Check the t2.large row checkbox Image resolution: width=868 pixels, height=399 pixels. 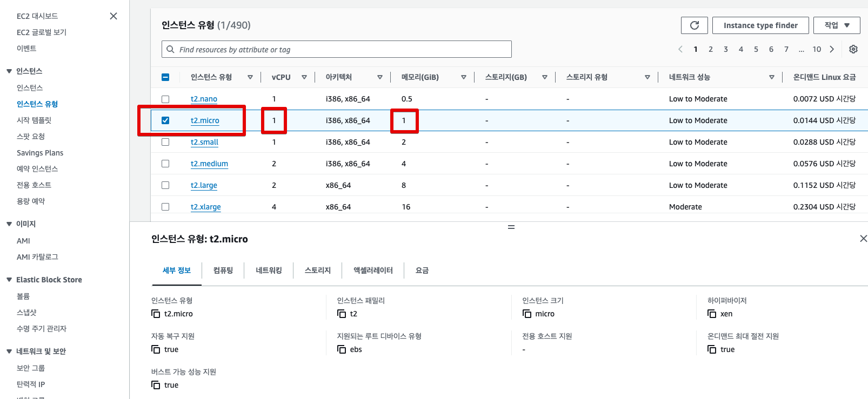coord(165,185)
